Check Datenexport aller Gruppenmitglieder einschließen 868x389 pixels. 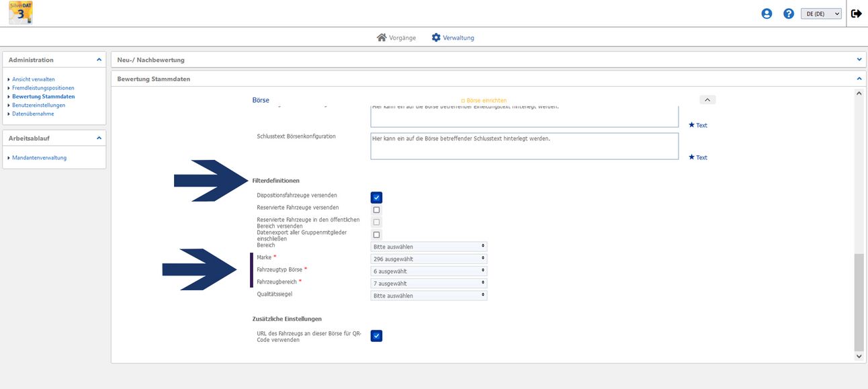(x=376, y=234)
